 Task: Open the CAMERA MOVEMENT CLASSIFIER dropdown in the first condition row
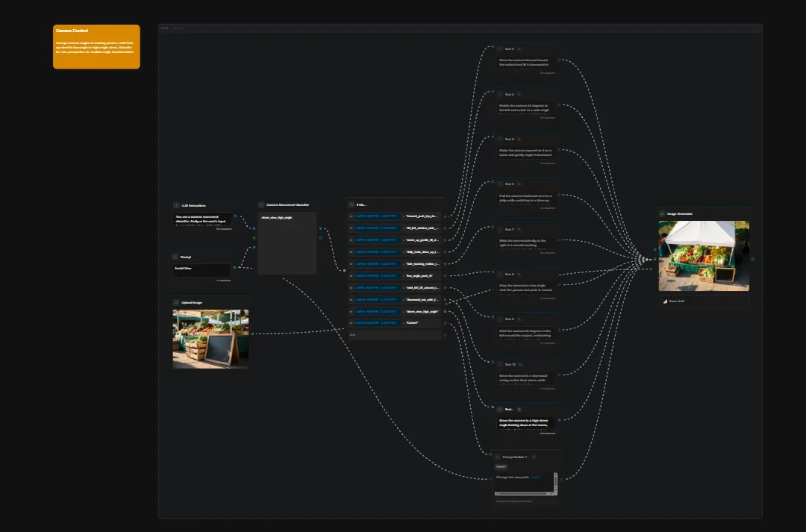[376, 216]
